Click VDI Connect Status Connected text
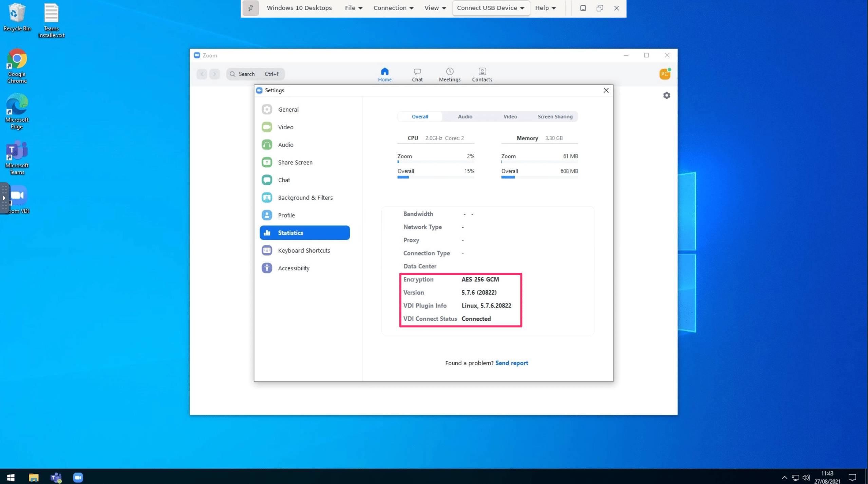This screenshot has width=868, height=484. pos(476,319)
